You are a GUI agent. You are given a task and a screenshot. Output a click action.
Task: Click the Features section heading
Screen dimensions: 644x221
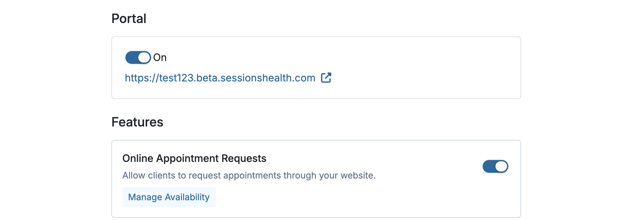(x=137, y=122)
